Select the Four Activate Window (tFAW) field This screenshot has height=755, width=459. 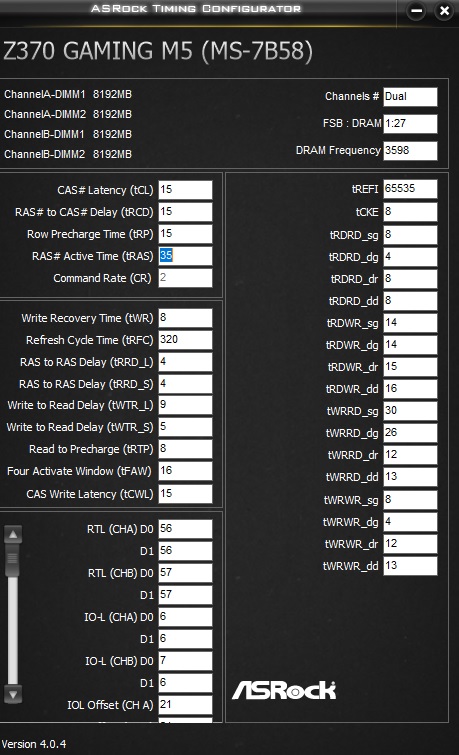[x=185, y=471]
